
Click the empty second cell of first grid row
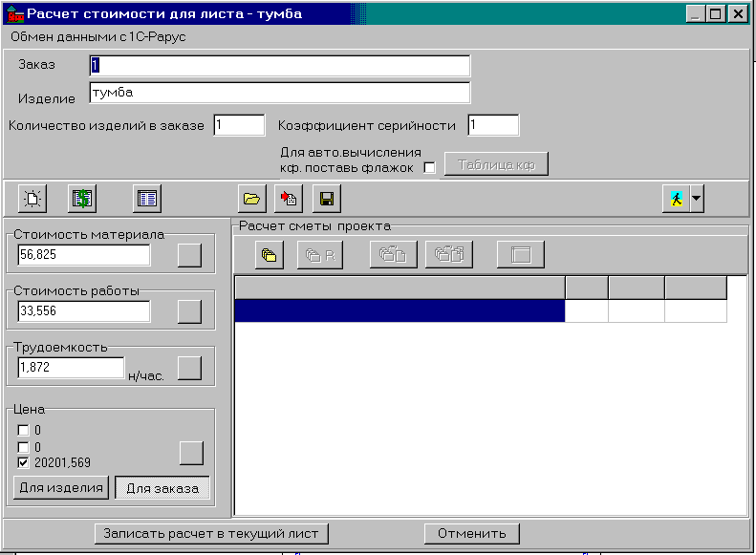pos(586,310)
